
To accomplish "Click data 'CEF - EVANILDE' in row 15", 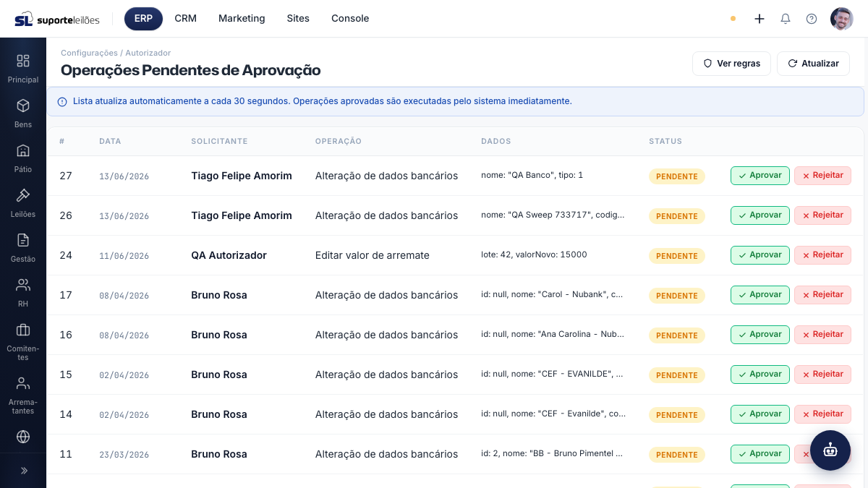I will (552, 374).
